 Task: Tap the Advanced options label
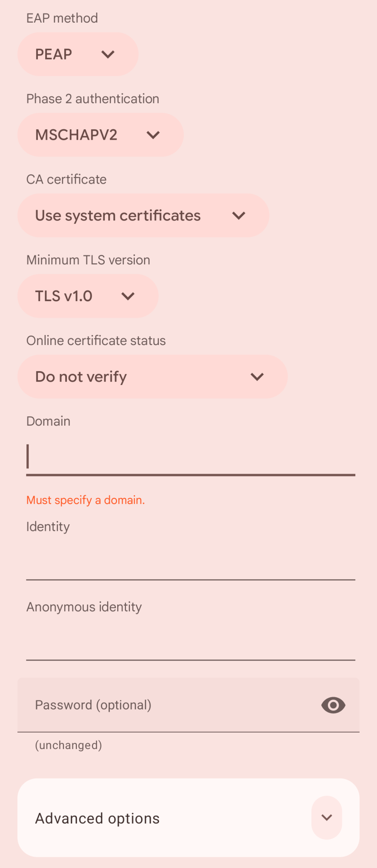pos(97,819)
